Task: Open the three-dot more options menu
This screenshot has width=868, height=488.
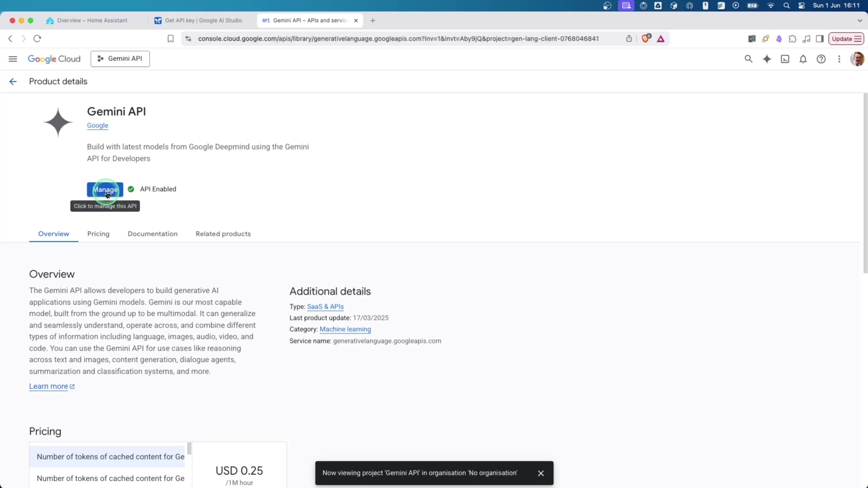Action: [x=840, y=59]
